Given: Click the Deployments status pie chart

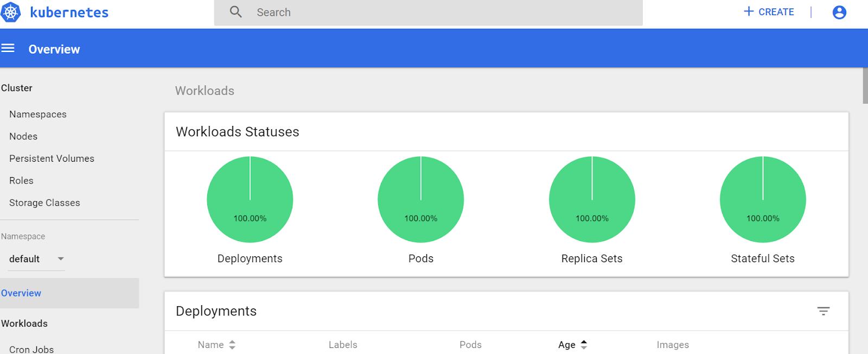Looking at the screenshot, I should 250,199.
